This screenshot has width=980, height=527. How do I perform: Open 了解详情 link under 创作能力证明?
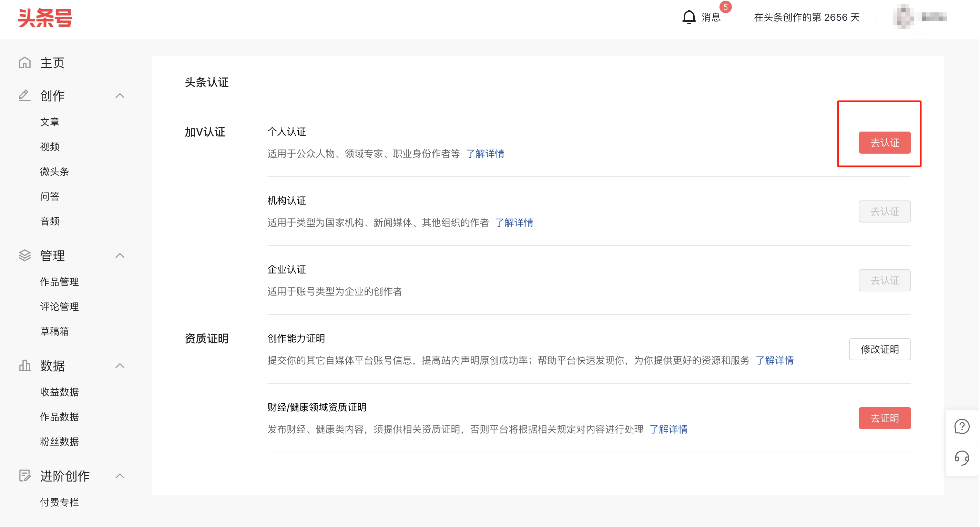pyautogui.click(x=775, y=360)
